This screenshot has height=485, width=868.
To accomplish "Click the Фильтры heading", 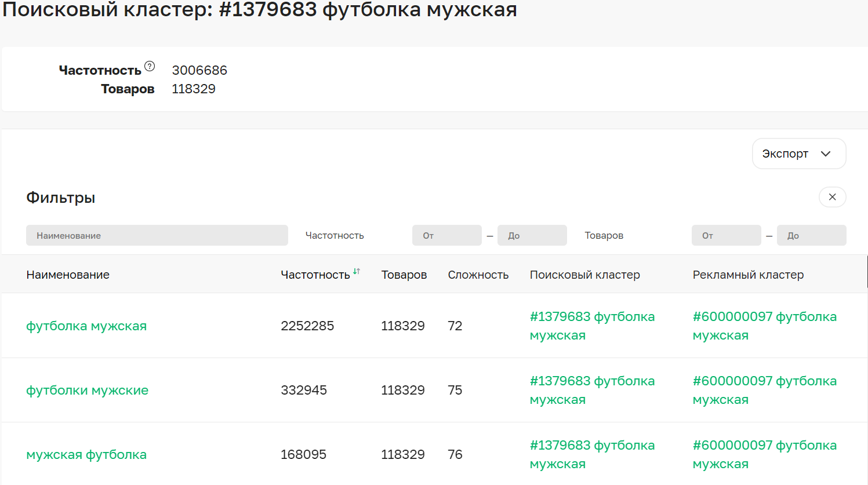I will coord(61,198).
